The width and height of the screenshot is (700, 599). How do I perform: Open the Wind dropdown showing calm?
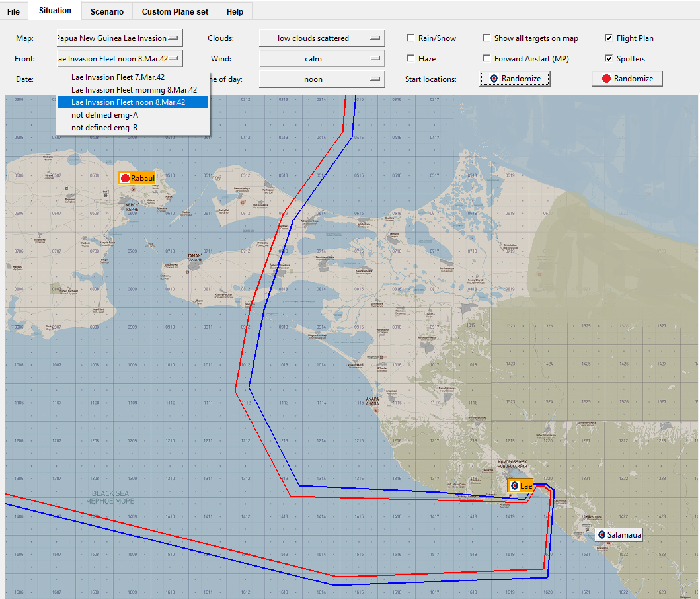click(322, 59)
